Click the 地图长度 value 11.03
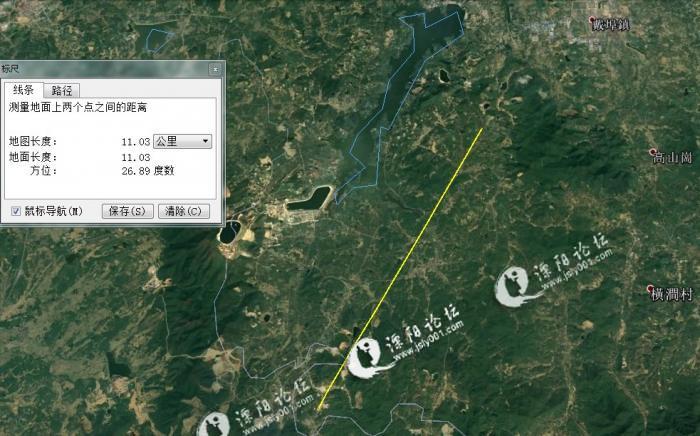The image size is (700, 436). tap(136, 142)
